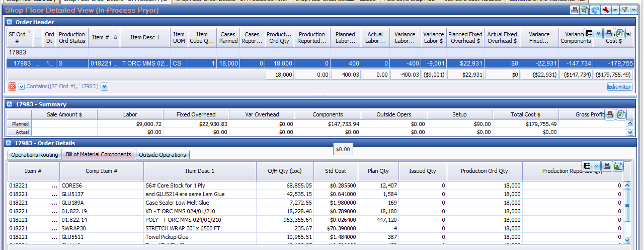Select the CORE56 component row
Screen dimensions: 644x250
point(315,185)
